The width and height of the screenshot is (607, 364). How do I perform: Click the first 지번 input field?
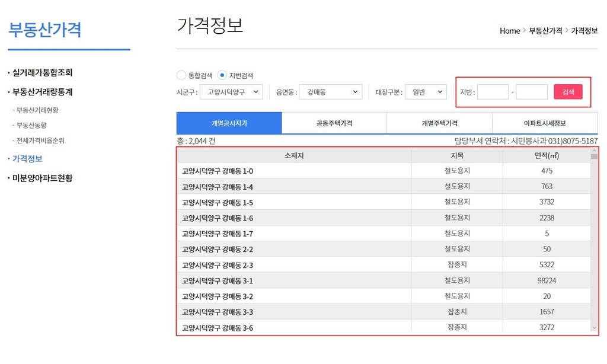[x=493, y=92]
